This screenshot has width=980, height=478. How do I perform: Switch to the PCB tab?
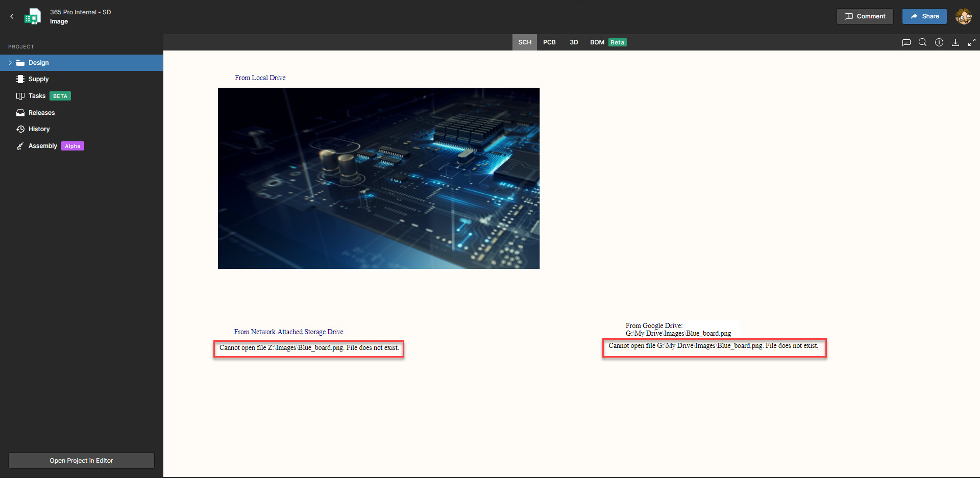[x=549, y=42]
